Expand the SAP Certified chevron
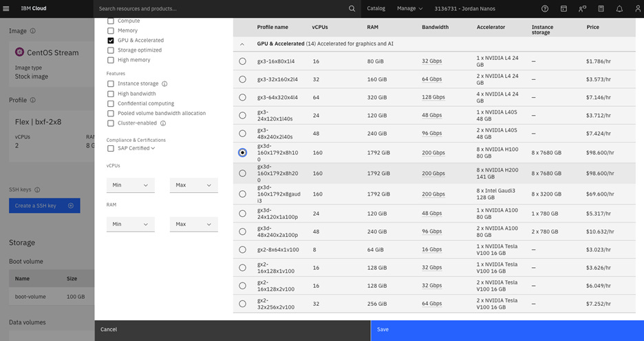This screenshot has width=644, height=341. tap(153, 149)
